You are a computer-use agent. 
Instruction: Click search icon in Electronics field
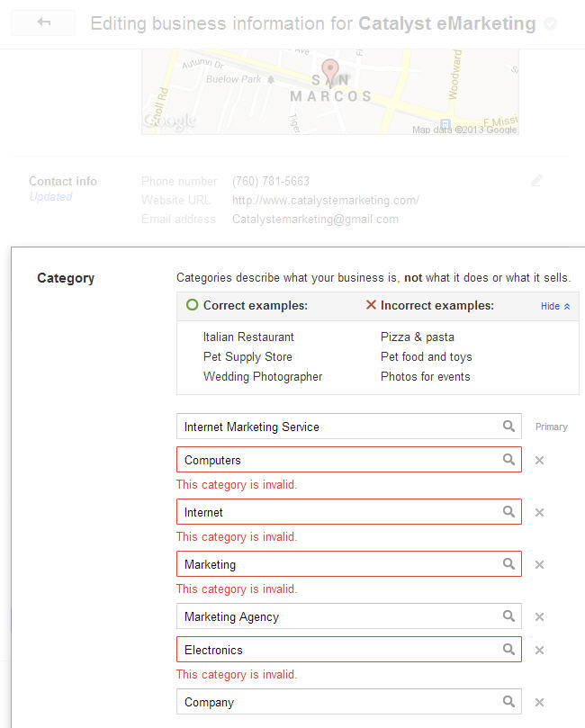pyautogui.click(x=508, y=649)
